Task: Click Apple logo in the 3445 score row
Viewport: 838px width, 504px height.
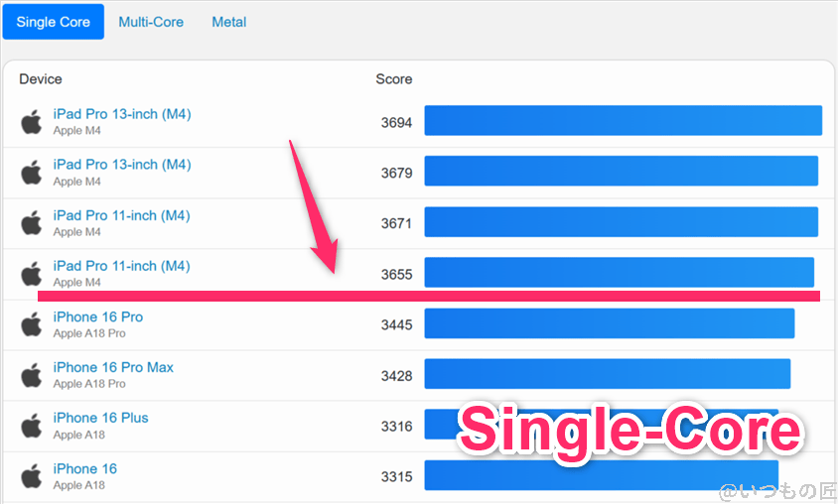Action: tap(32, 324)
